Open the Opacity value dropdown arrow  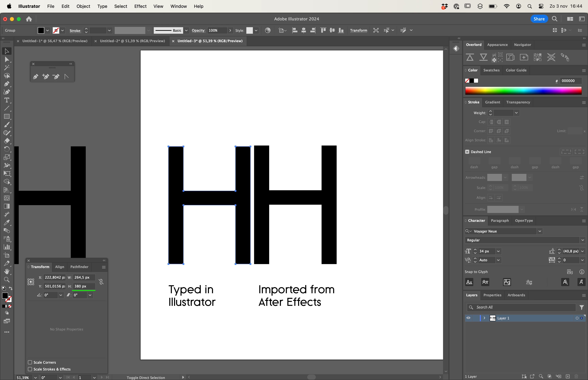click(x=230, y=30)
